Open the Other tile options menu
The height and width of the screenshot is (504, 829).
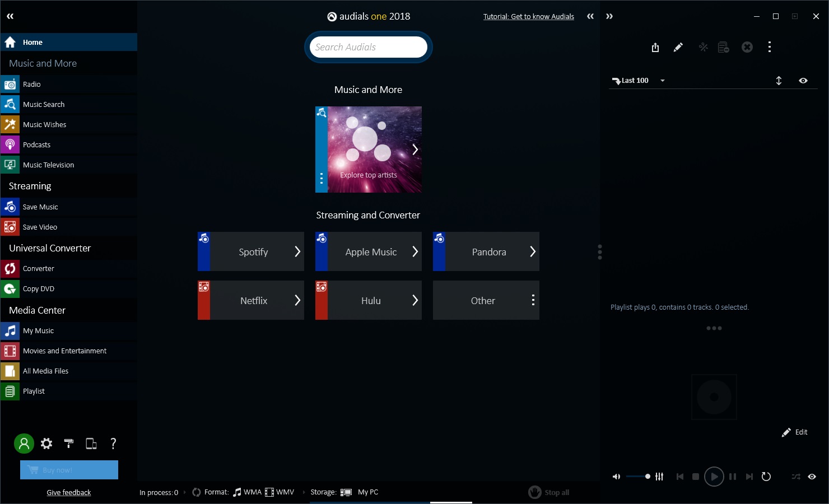click(533, 301)
